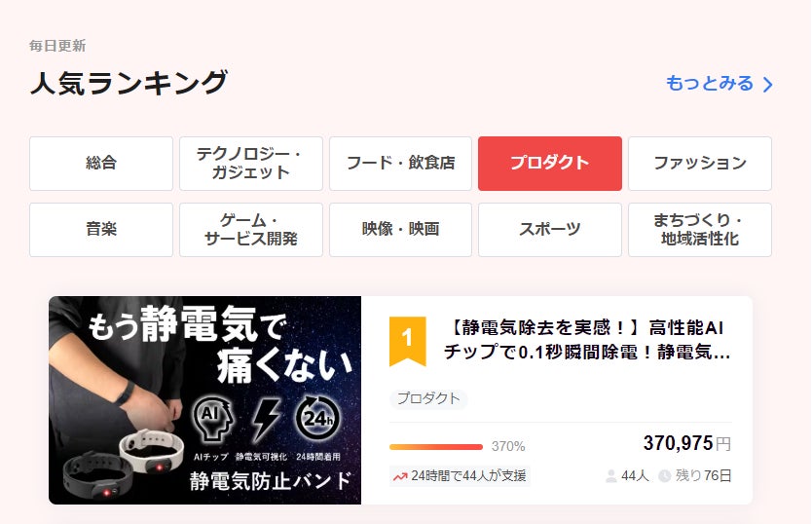Viewport: 812px width, 524px height.
Task: Click the 370% funding progress bar
Action: pyautogui.click(x=436, y=447)
